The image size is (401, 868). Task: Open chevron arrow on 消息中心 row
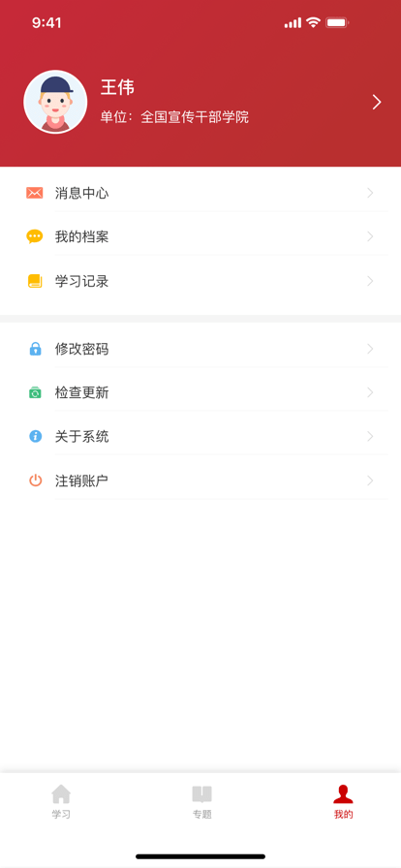tap(370, 193)
